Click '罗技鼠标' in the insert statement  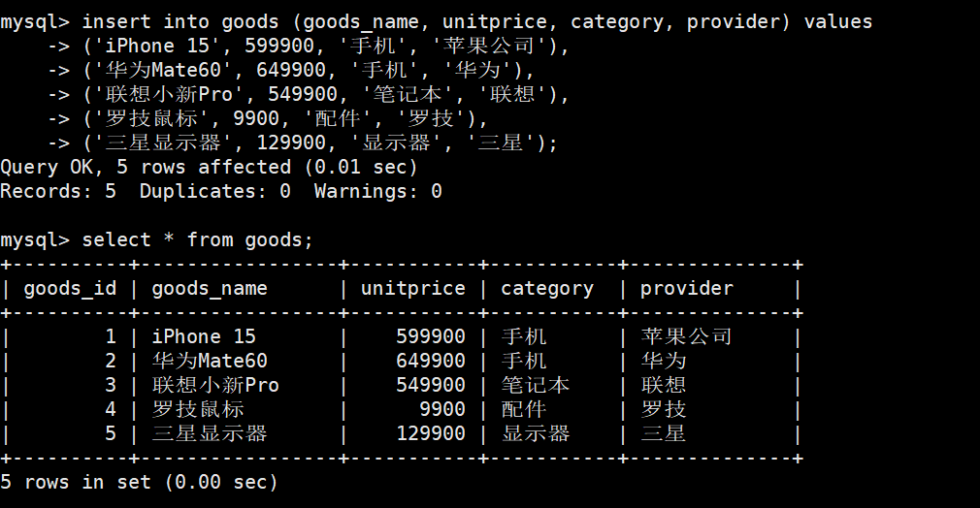151,118
